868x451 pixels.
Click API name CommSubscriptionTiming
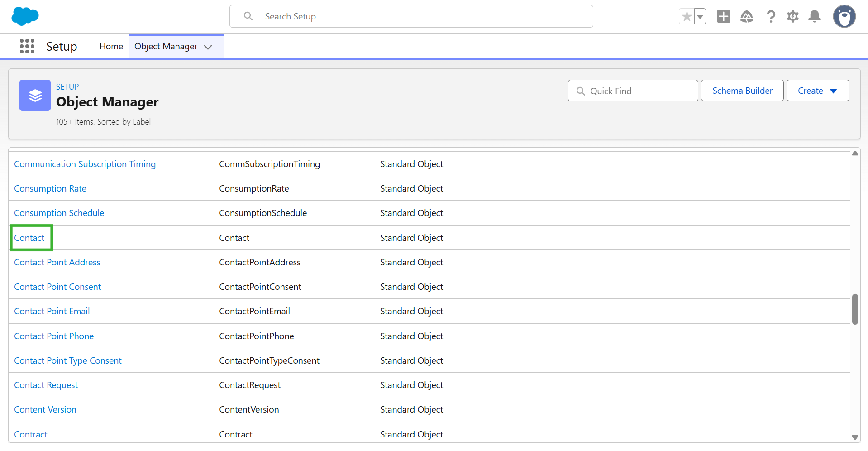point(269,164)
